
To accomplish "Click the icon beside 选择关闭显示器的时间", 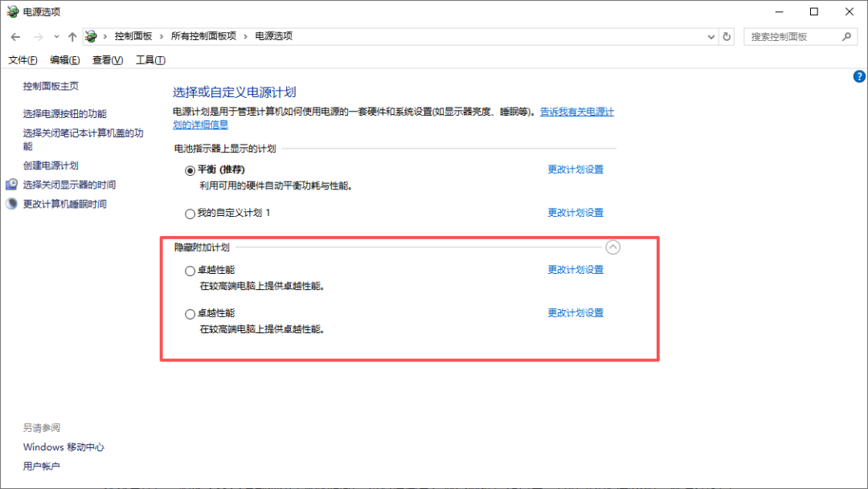I will (11, 184).
